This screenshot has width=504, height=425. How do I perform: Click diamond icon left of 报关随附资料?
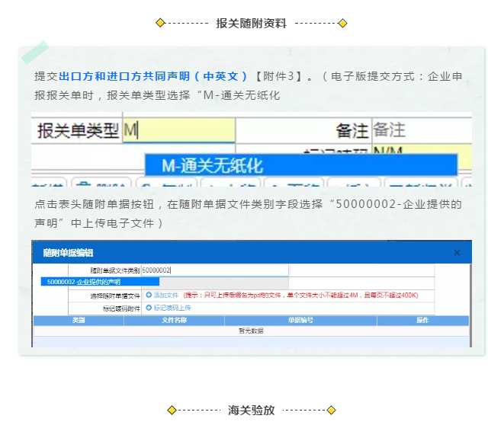[x=160, y=24]
